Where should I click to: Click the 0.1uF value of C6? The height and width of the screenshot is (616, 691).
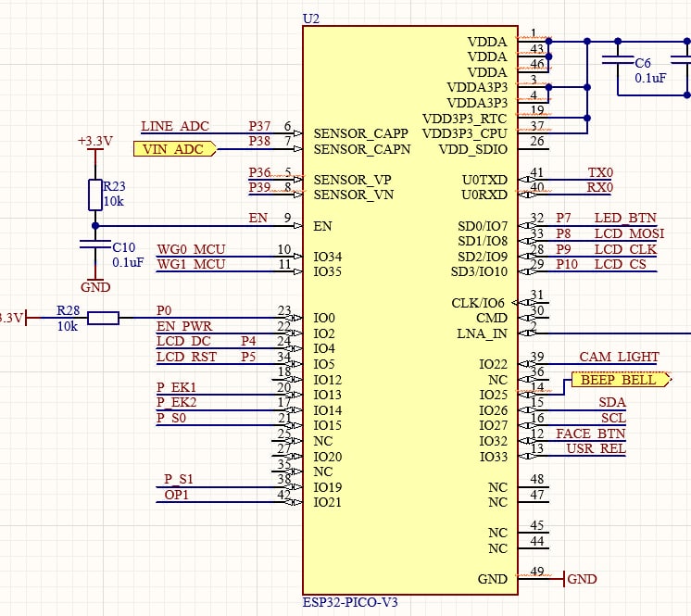(650, 79)
